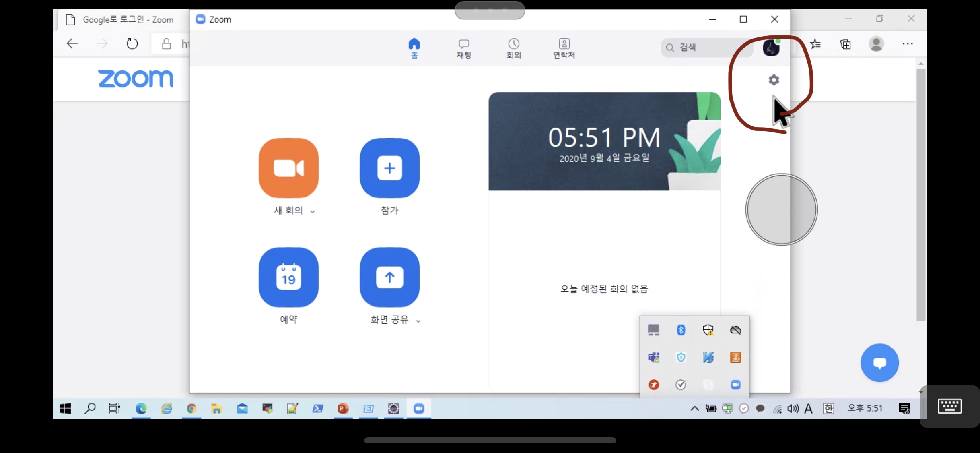Open PowerPoint from the taskbar
980x453 pixels.
[343, 409]
